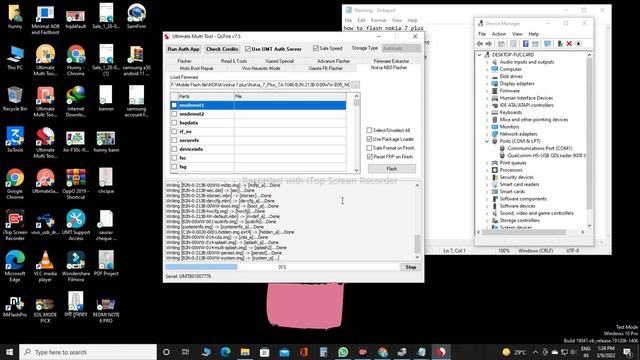Open This PC desktop icon
The image size is (640, 360).
point(15,57)
